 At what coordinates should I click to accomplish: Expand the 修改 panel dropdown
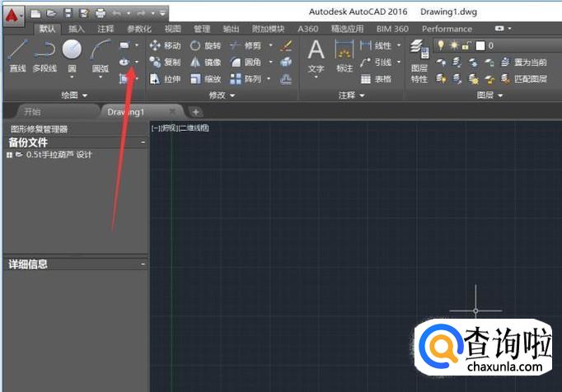[222, 96]
